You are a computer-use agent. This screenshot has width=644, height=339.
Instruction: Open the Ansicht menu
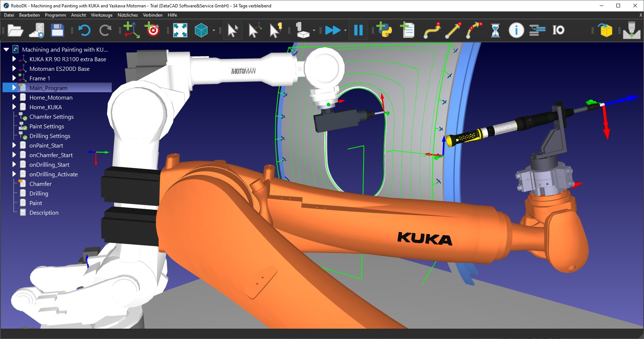78,15
